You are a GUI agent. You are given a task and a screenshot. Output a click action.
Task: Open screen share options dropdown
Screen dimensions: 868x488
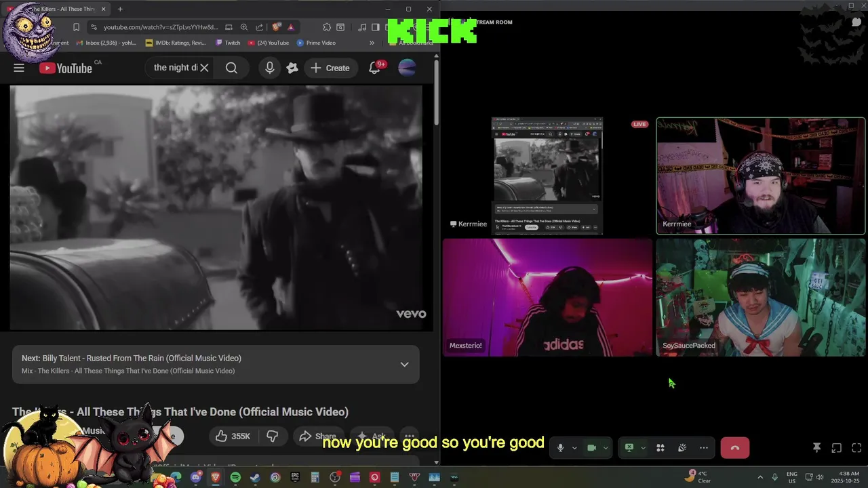[643, 448]
